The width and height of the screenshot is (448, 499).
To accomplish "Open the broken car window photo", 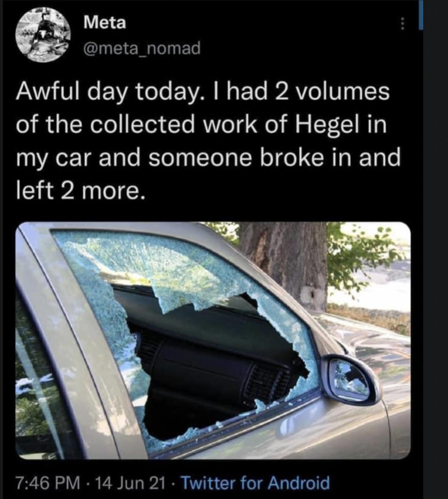I will pyautogui.click(x=213, y=341).
